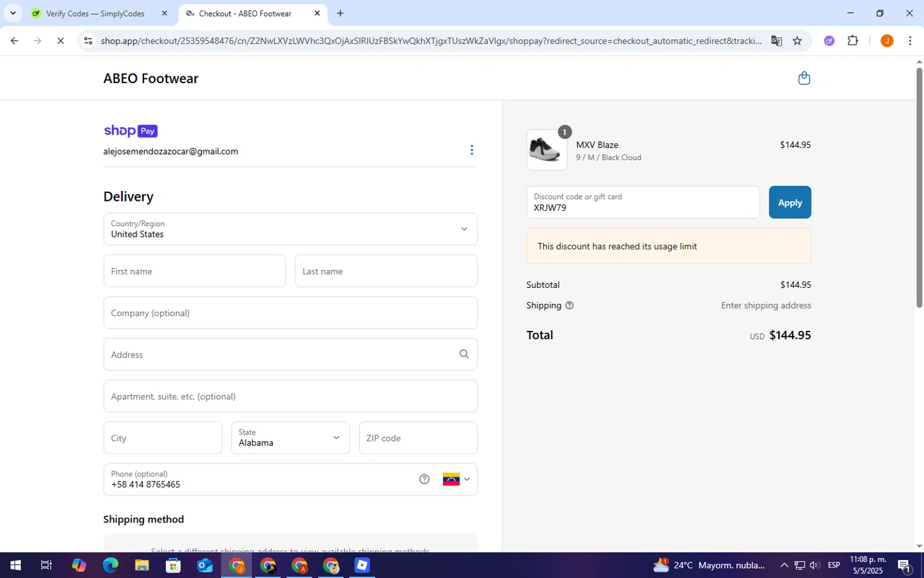
Task: Click the Company (optional) field
Action: (290, 313)
